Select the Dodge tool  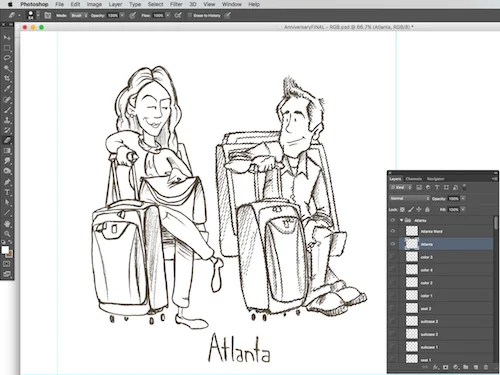(7, 171)
